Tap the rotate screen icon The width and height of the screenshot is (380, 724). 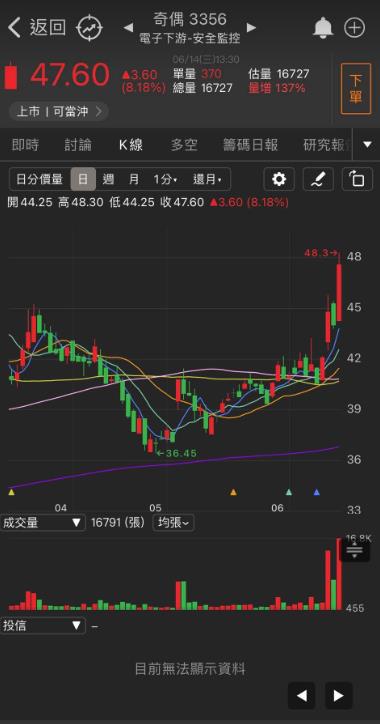(357, 179)
